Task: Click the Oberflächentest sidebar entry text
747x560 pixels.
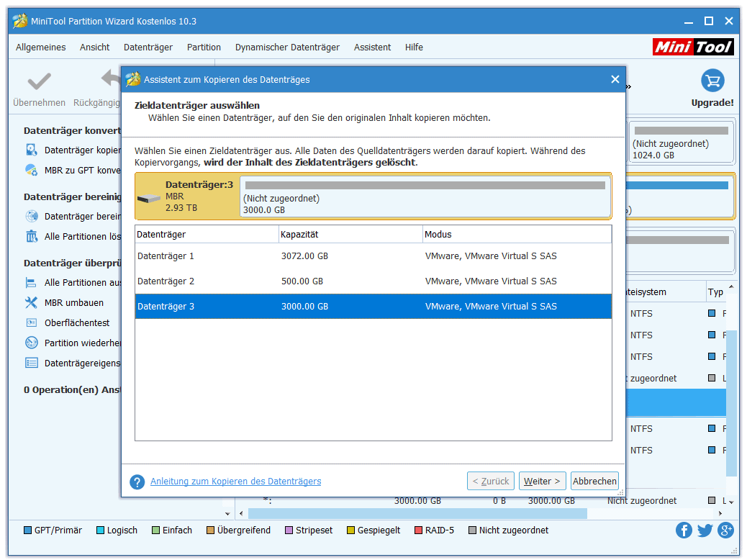Action: pyautogui.click(x=77, y=322)
